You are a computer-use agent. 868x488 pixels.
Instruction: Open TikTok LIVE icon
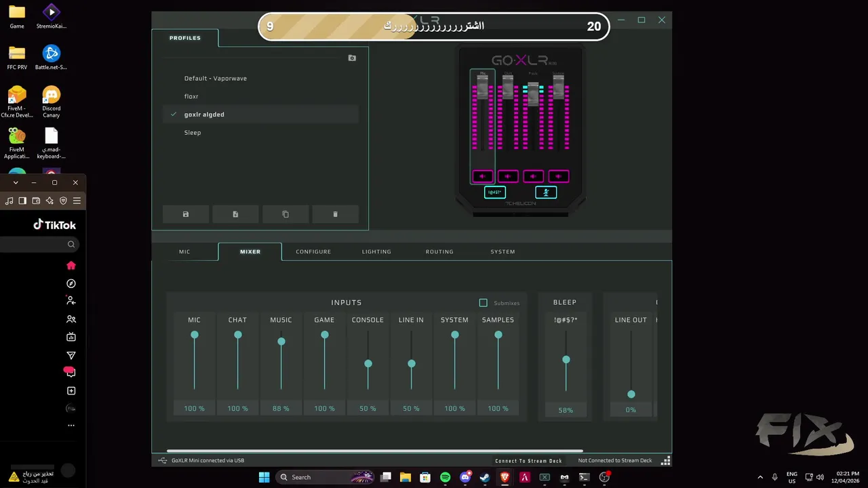coord(71,337)
